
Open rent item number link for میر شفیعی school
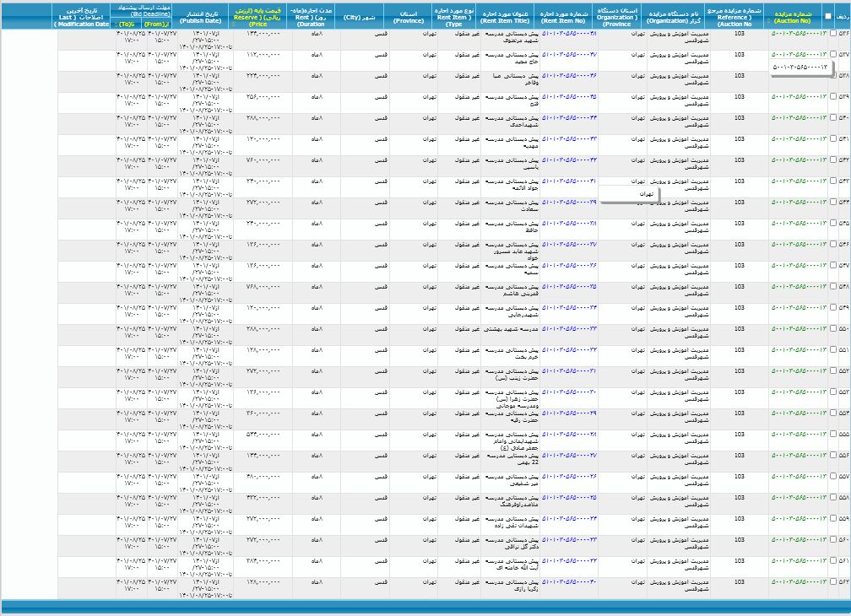click(x=569, y=476)
